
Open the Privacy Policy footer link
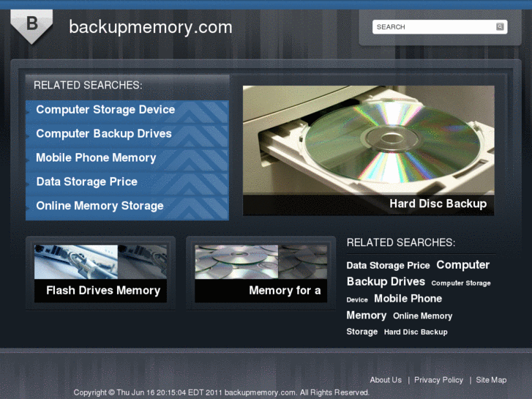click(438, 380)
